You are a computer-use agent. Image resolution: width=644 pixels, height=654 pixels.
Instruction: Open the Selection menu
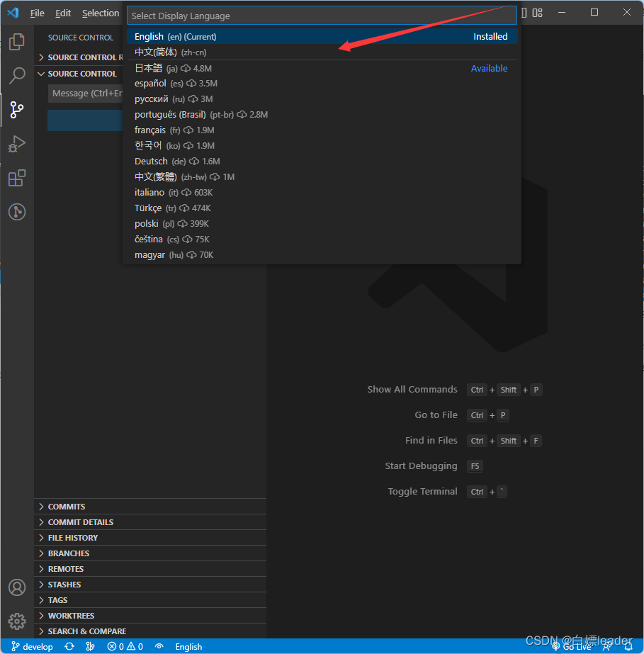101,13
